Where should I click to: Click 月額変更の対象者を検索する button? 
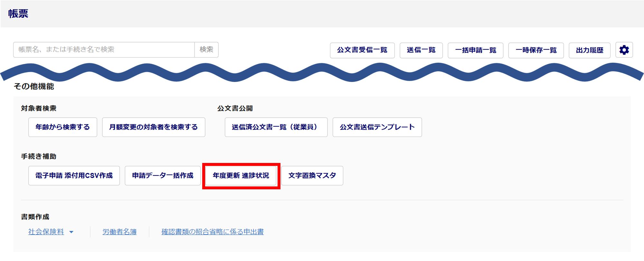click(x=153, y=127)
